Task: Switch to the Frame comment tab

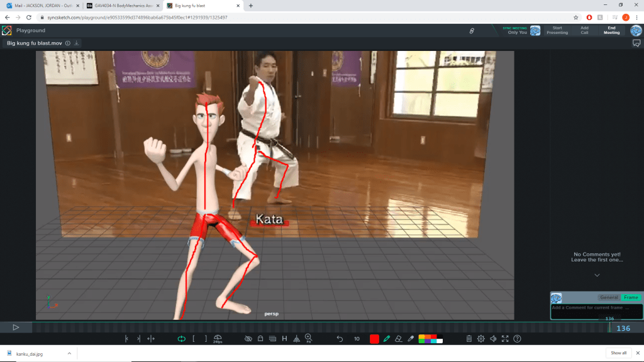Action: click(630, 297)
